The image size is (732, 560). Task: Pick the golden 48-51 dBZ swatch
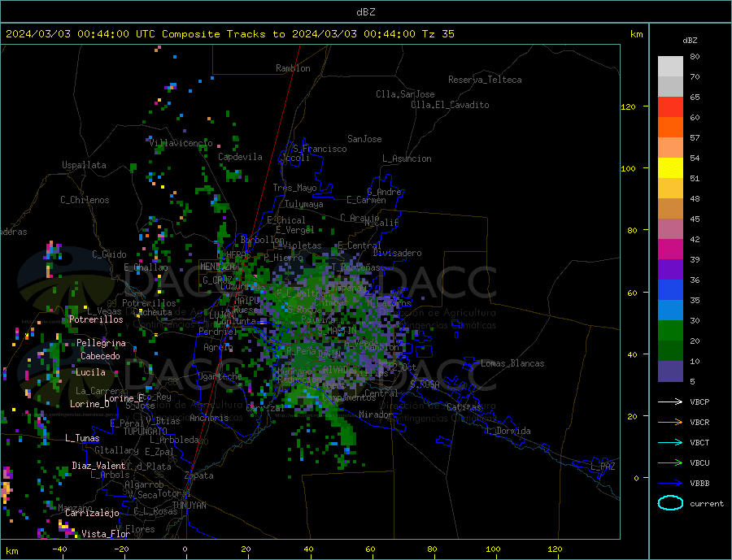[670, 188]
